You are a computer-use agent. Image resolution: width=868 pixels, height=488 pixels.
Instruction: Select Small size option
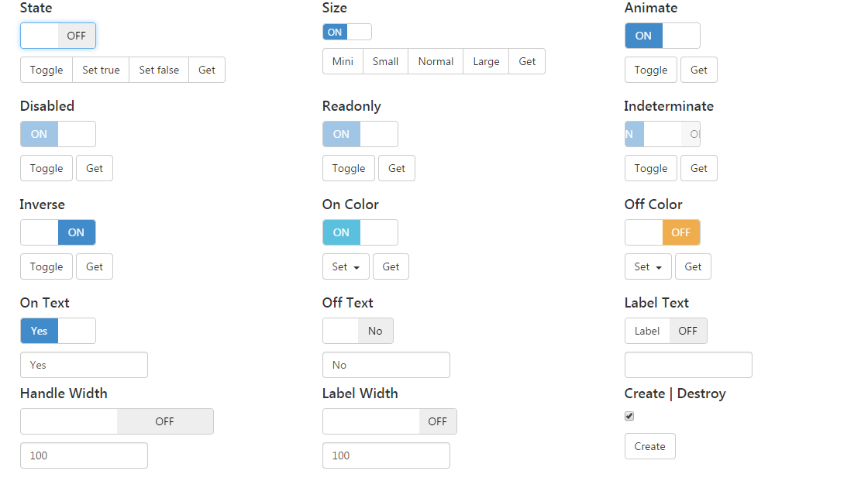pos(385,61)
